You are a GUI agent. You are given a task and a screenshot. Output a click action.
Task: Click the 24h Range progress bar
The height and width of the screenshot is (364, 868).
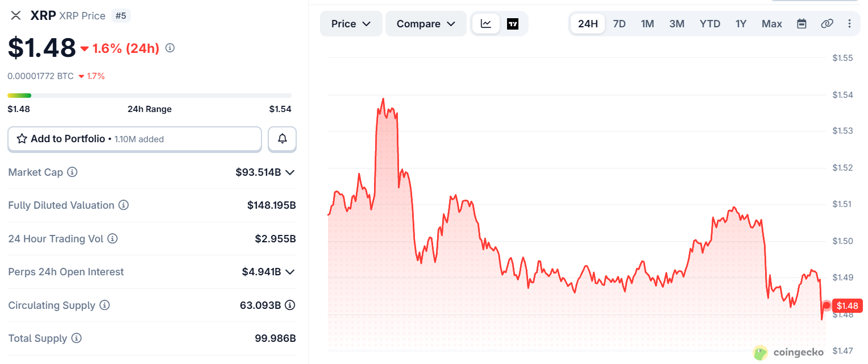[x=149, y=96]
